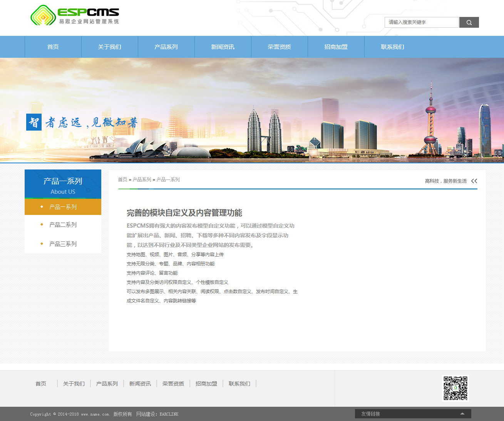Screen dimensions: 504x421
Task: Open 联系我们 in the top navigation
Action: pos(393,47)
